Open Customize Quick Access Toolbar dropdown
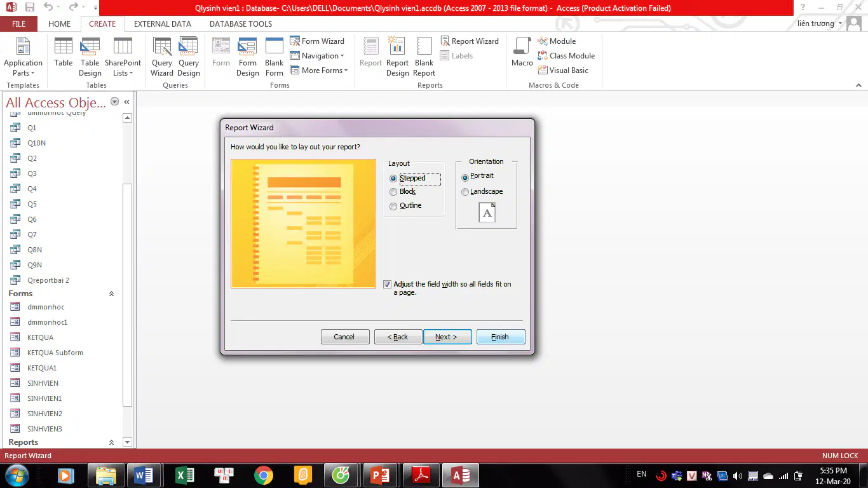This screenshot has width=868, height=488. click(x=95, y=8)
